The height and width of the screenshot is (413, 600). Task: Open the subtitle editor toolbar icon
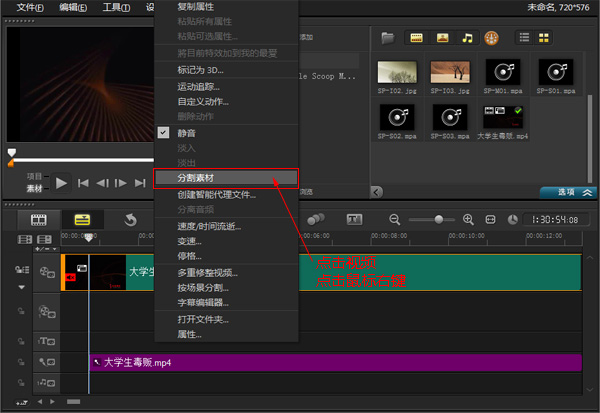click(x=354, y=219)
